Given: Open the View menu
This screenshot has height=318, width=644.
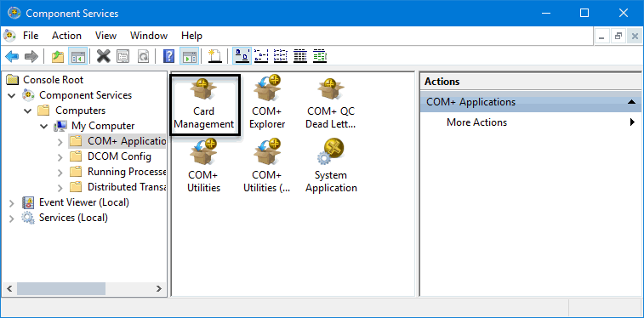Looking at the screenshot, I should click(106, 36).
